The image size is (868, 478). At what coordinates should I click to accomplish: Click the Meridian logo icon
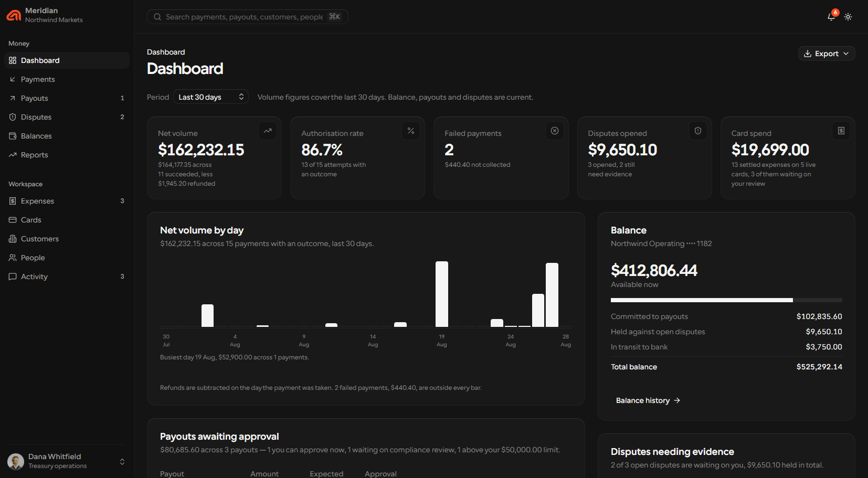tap(14, 15)
